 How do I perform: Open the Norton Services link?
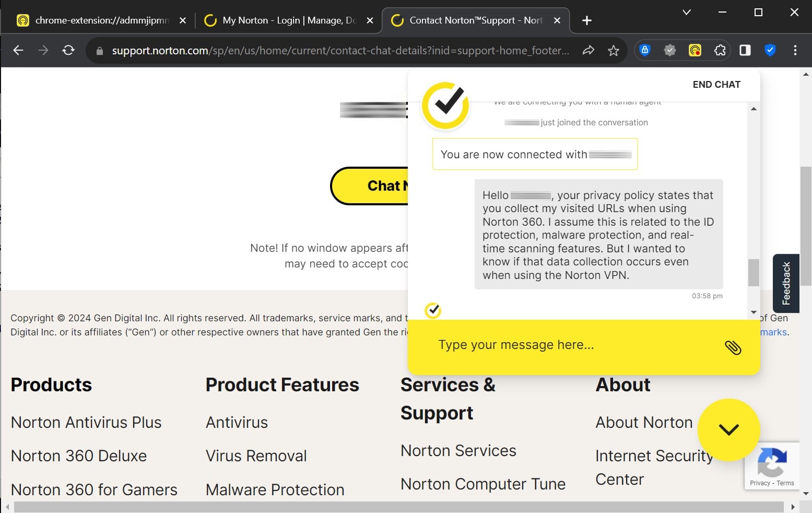click(x=458, y=450)
